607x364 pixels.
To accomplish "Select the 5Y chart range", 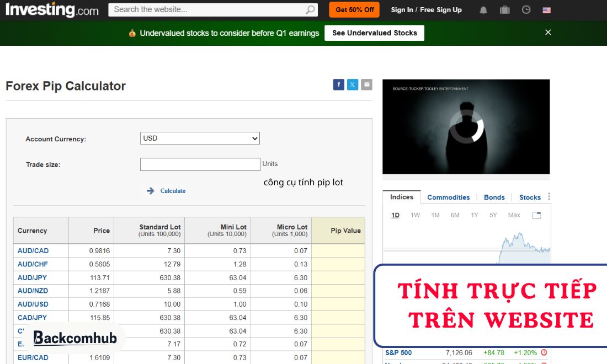I will click(493, 215).
